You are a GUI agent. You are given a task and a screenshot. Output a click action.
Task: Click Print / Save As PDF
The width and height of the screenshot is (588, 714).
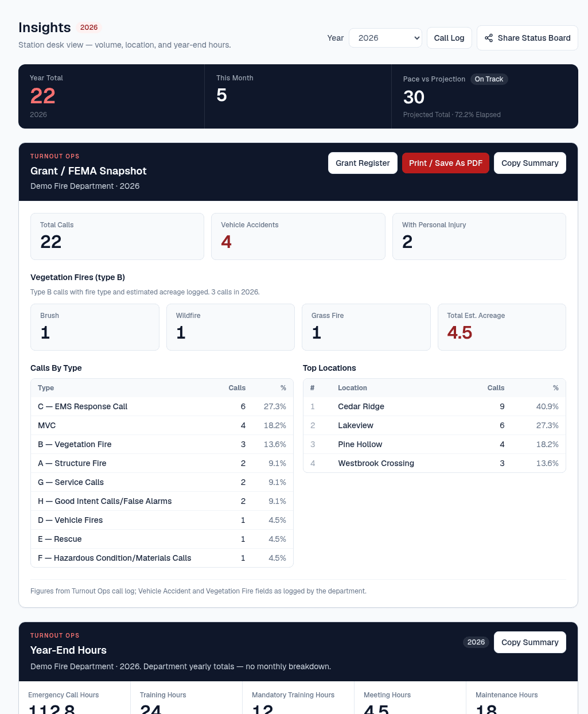pos(446,163)
